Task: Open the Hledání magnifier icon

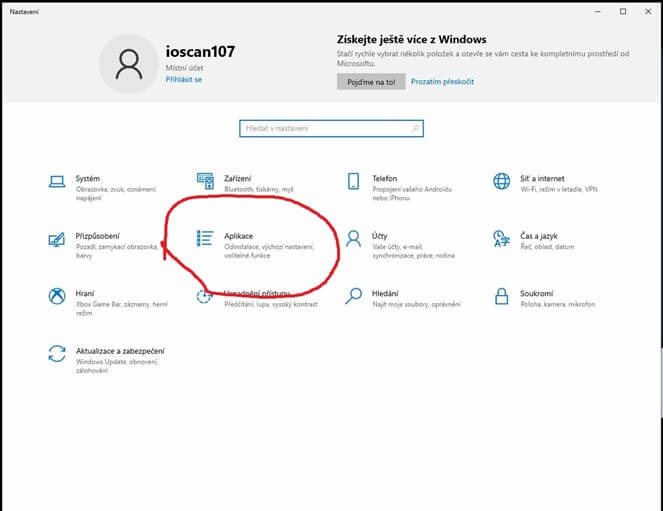Action: click(x=353, y=296)
